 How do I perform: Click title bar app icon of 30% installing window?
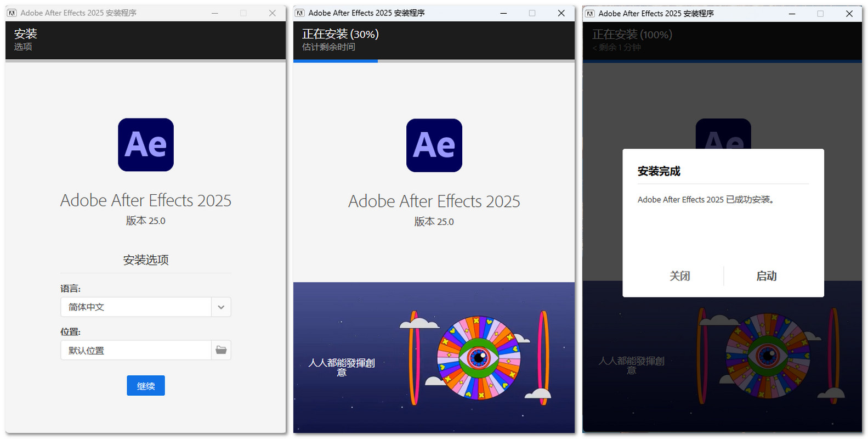[300, 13]
